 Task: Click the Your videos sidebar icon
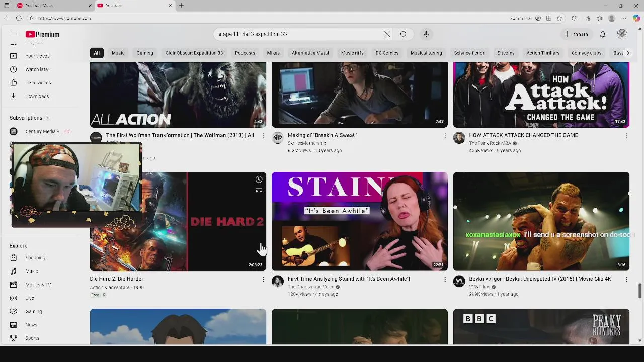pos(14,56)
